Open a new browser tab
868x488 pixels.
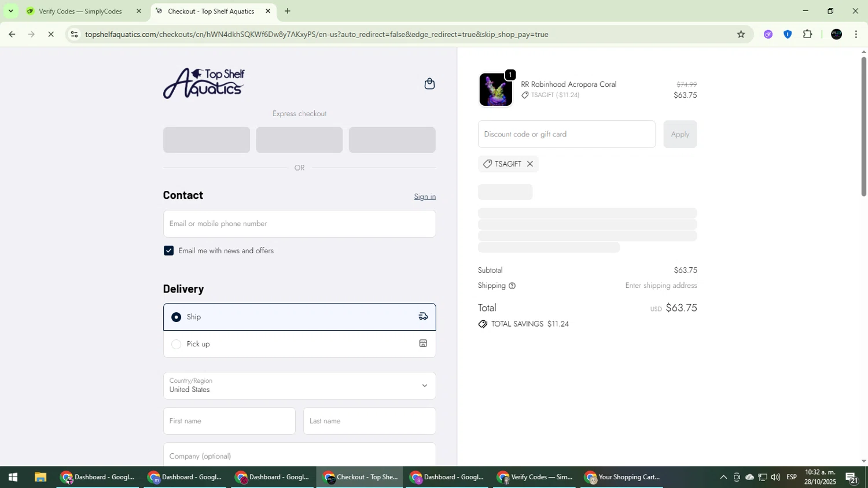click(x=288, y=11)
